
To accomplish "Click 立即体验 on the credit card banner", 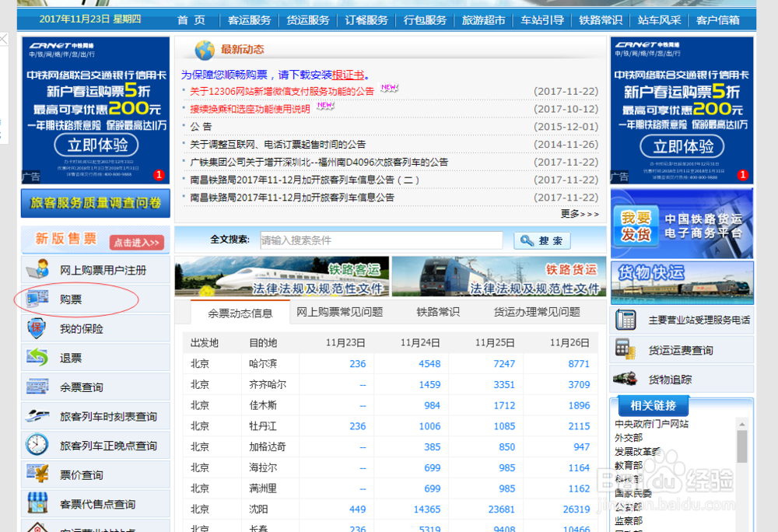I will [x=95, y=145].
